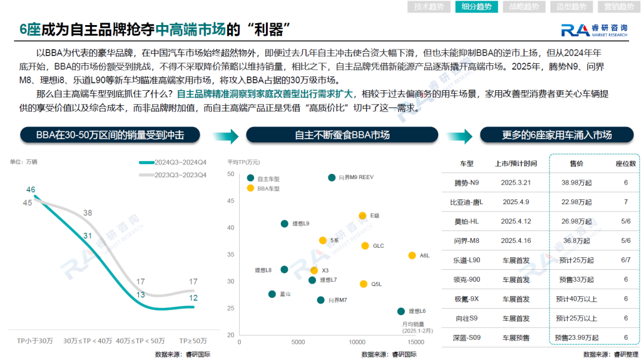Click the 极氪-9X table cell

click(466, 299)
